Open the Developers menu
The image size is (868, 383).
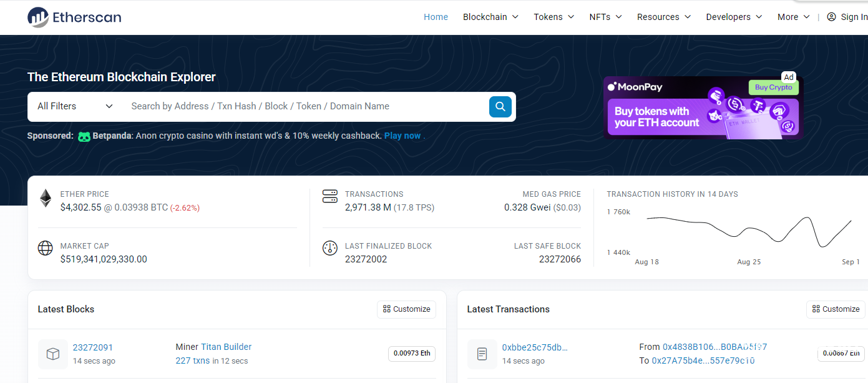(734, 17)
